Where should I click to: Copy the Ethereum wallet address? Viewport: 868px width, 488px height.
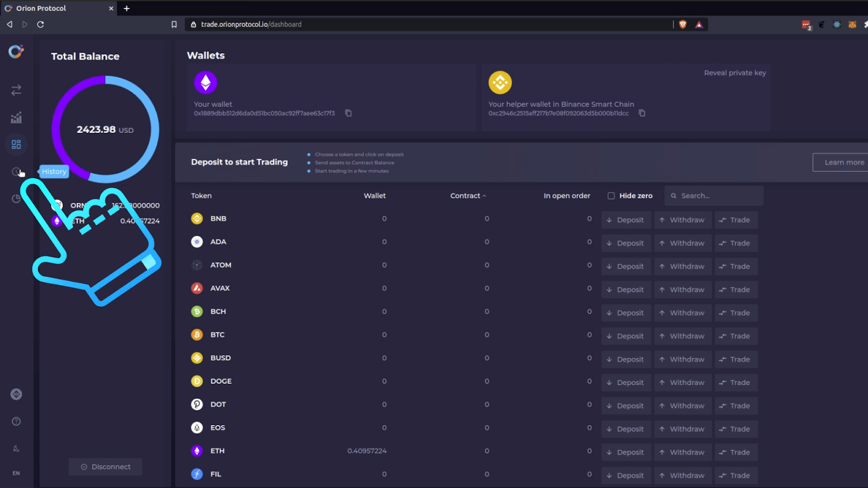[348, 113]
